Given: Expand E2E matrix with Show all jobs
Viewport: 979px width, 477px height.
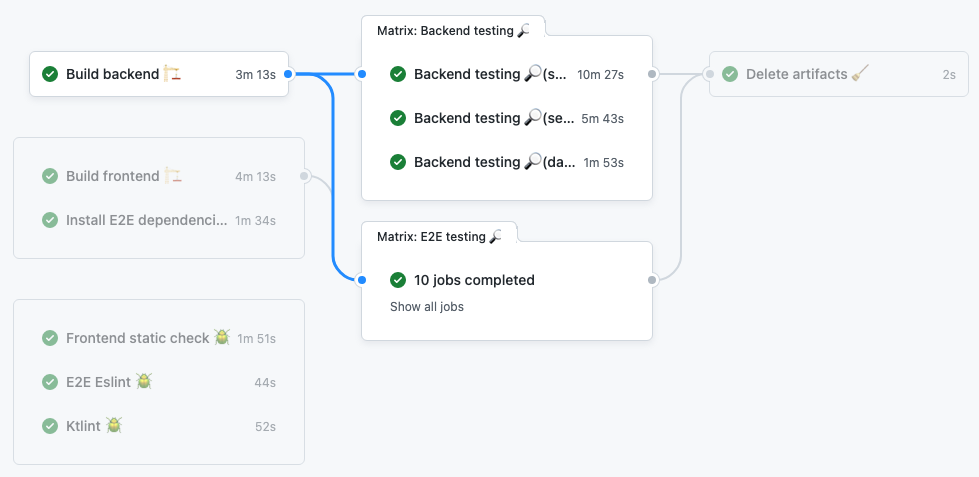Looking at the screenshot, I should click(427, 307).
